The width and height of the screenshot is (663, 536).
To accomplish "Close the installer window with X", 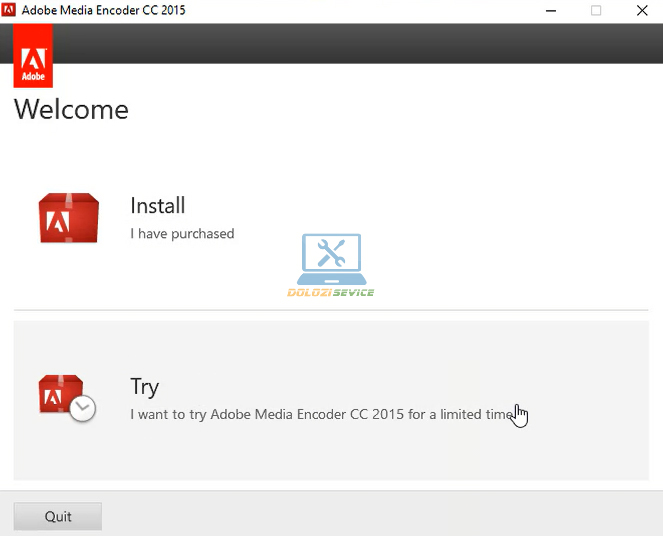I will tap(640, 11).
